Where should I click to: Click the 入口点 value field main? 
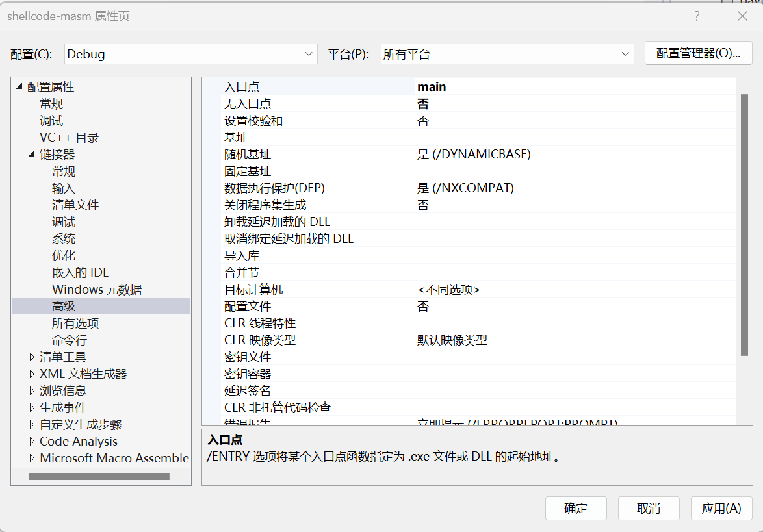(x=575, y=87)
